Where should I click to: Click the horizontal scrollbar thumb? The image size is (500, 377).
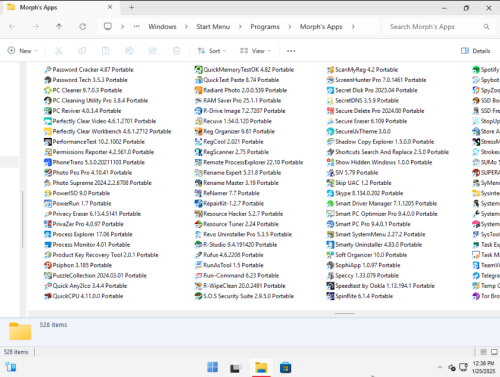click(x=344, y=313)
